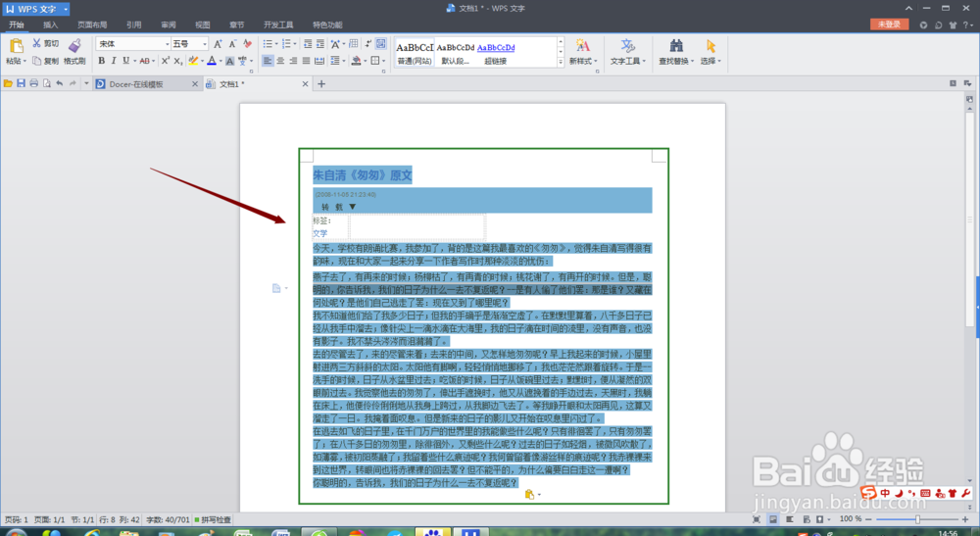Image resolution: width=980 pixels, height=536 pixels.
Task: Toggle Italic formatting
Action: click(x=113, y=61)
